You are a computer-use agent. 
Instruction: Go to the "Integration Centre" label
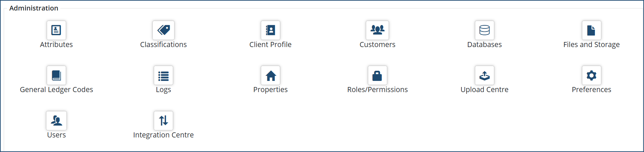pos(163,135)
